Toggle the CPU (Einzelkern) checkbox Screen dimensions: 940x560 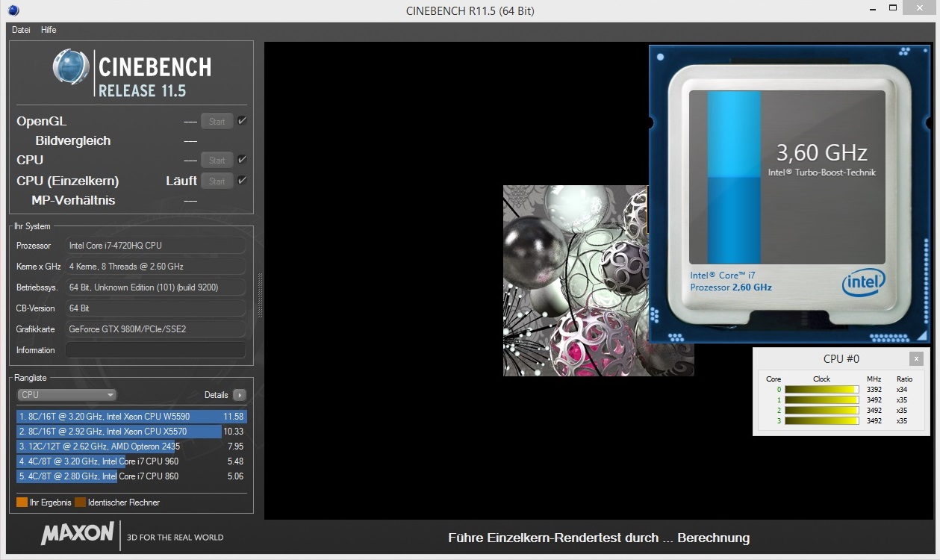click(x=242, y=181)
